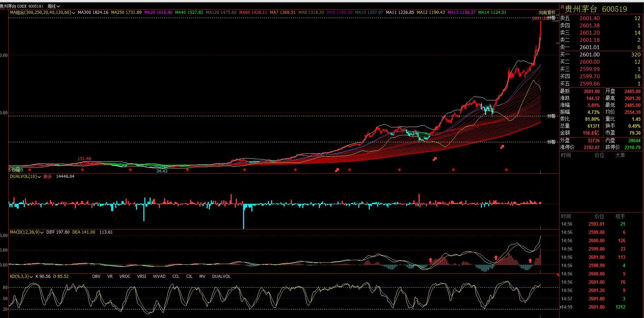Screen dimensions: 644x318
Task: Click the MA250 1731.89 legend label
Action: pyautogui.click(x=126, y=12)
